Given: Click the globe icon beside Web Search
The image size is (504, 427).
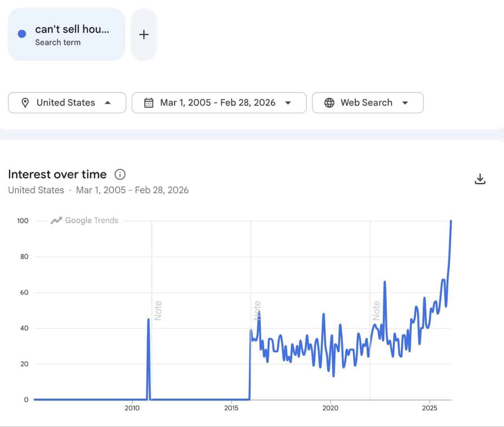Looking at the screenshot, I should (329, 103).
